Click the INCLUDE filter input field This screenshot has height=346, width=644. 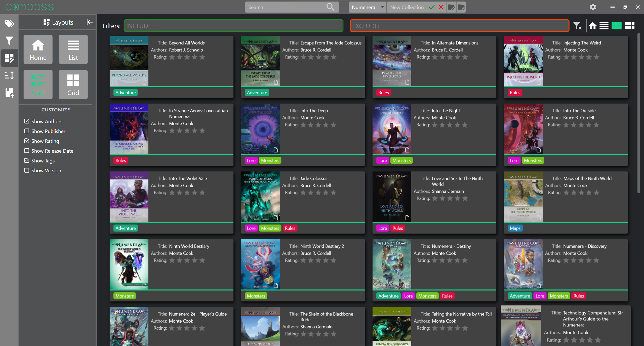pos(233,26)
